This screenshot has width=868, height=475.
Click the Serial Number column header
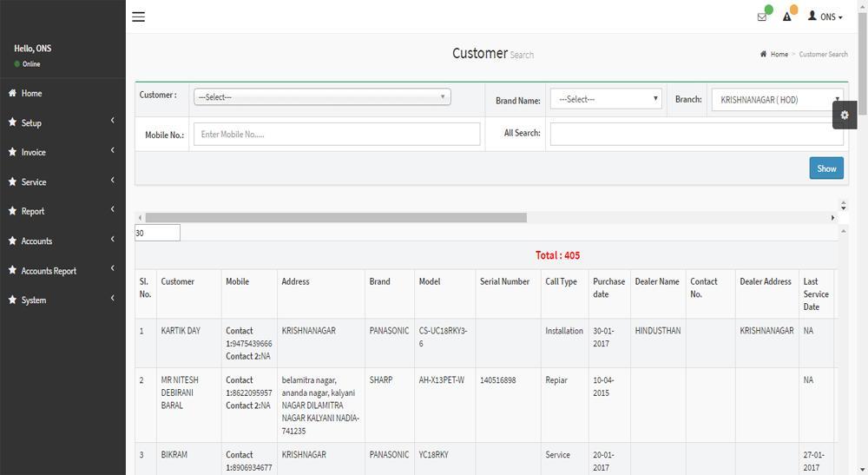[504, 281]
